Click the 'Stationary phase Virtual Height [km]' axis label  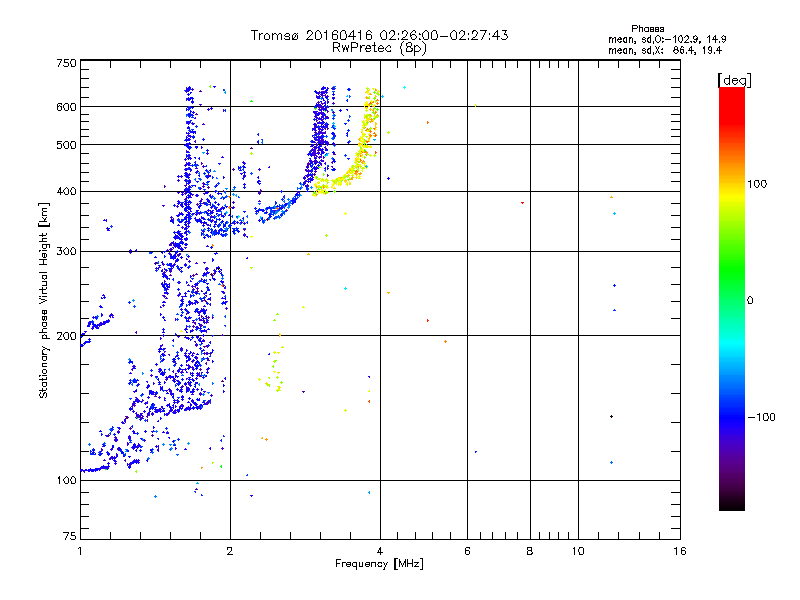tap(44, 301)
